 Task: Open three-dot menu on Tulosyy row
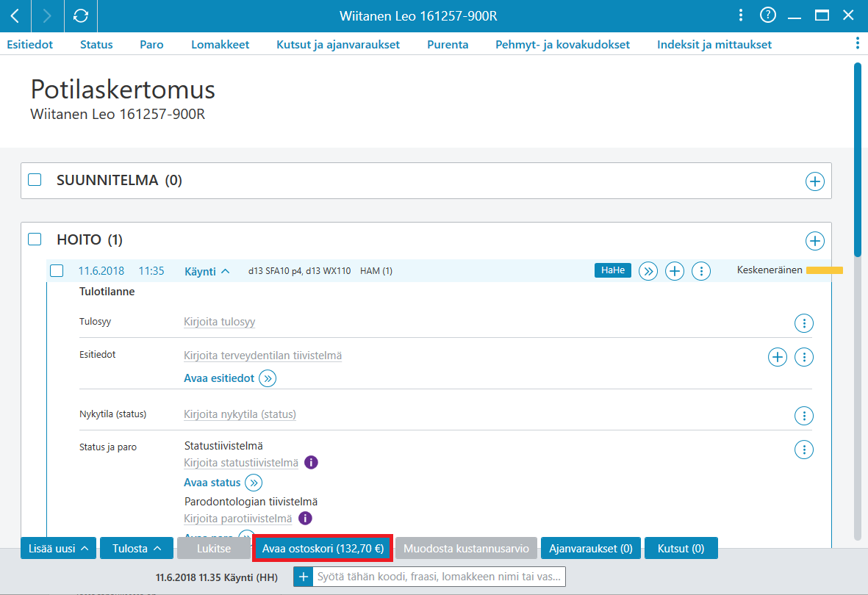pyautogui.click(x=804, y=323)
